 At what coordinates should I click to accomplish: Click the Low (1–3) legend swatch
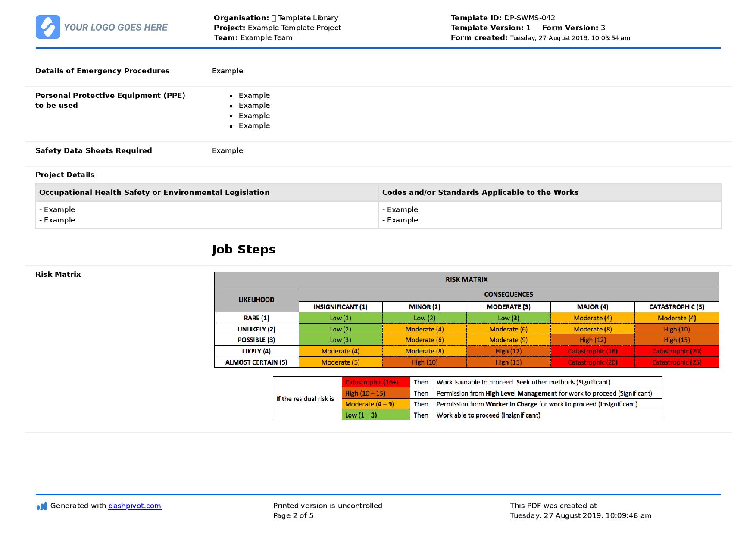(x=376, y=415)
